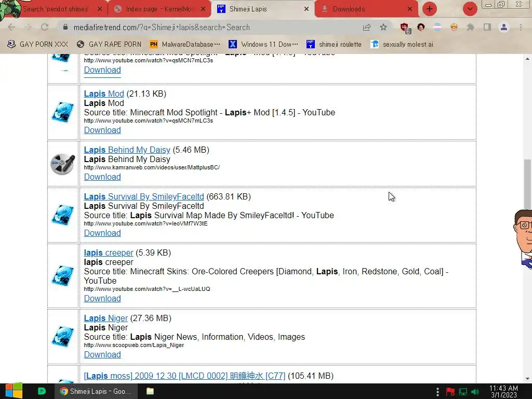Screen dimensions: 532x399
Task: Click Download under lapis creeper
Action: 102,298
